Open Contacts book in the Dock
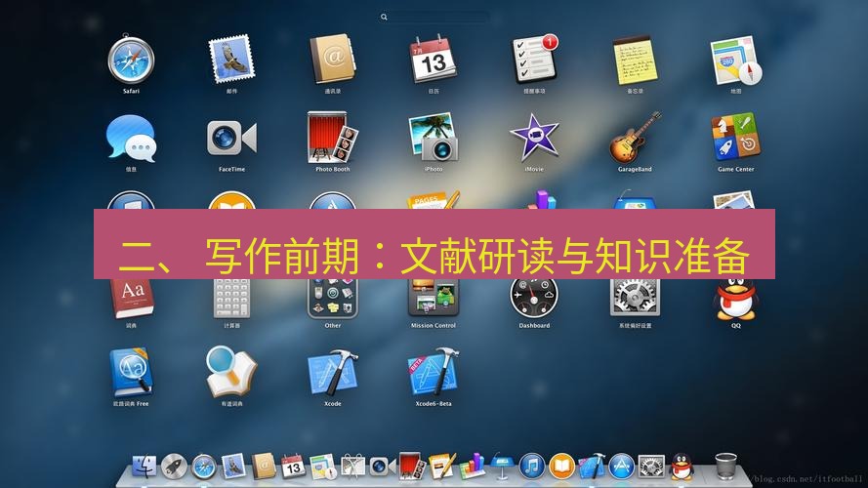This screenshot has width=868, height=488. pyautogui.click(x=264, y=467)
